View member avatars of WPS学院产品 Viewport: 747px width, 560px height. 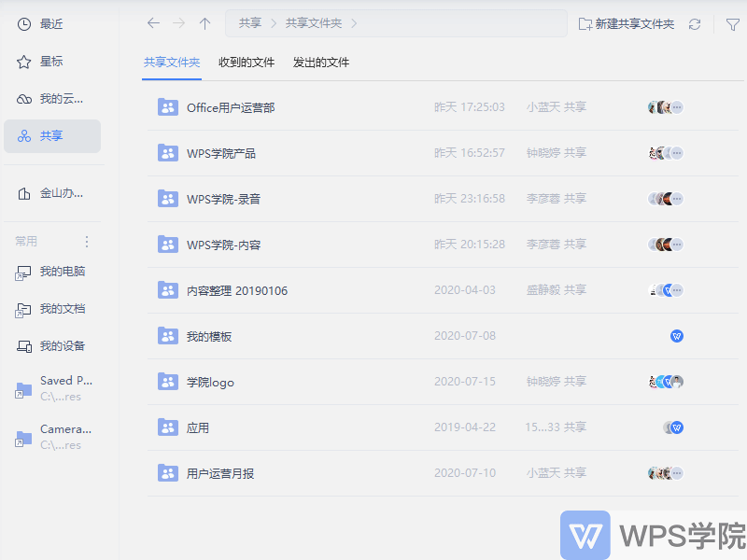pos(666,153)
